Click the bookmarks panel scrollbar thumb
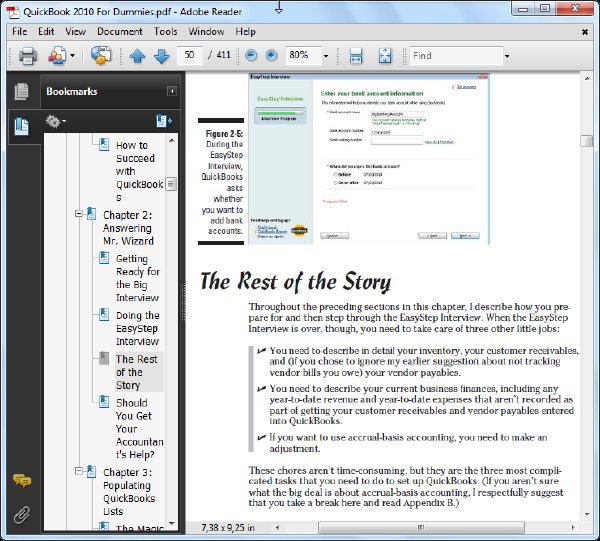600x541 pixels. pos(171,184)
